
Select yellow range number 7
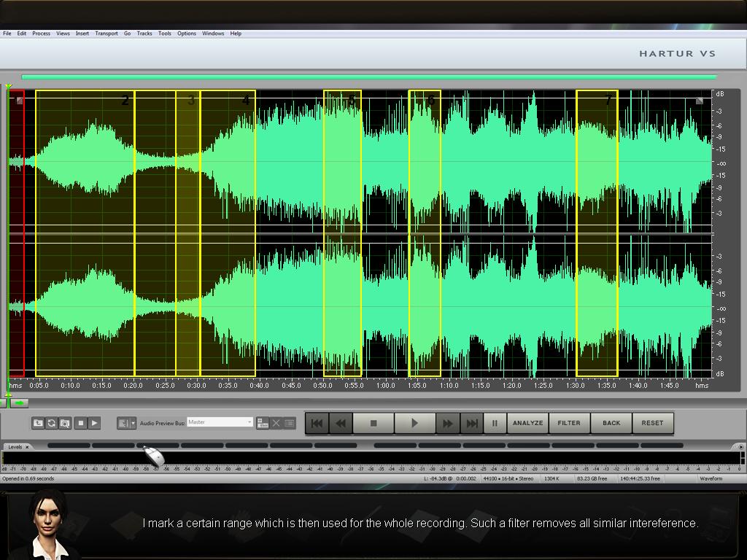pos(597,233)
